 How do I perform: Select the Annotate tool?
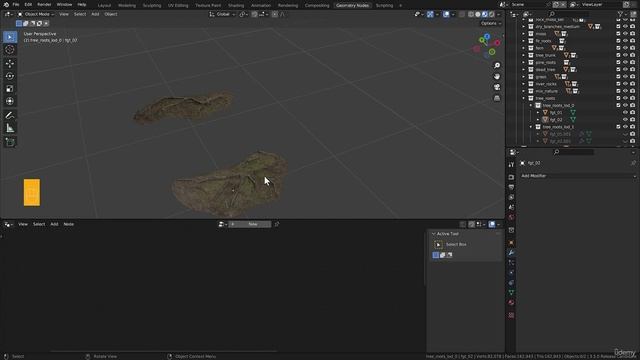pos(10,116)
